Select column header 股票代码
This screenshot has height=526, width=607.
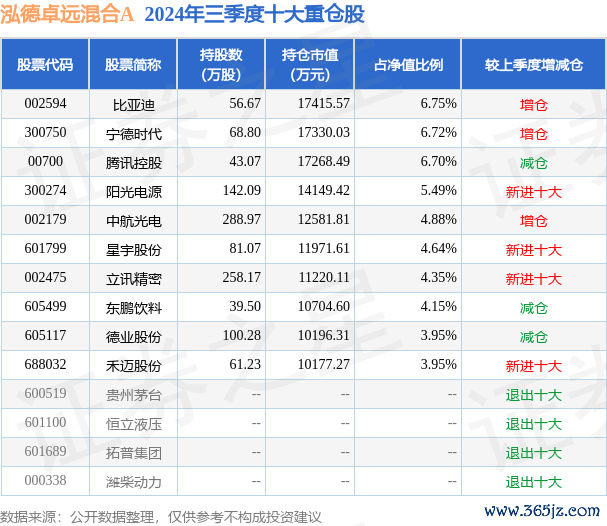[x=45, y=64]
